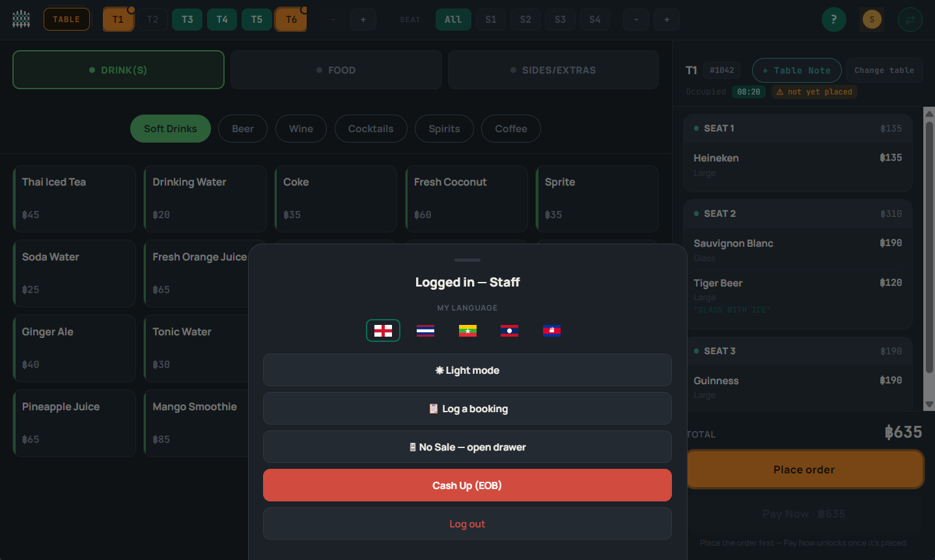Click the order panel scrollbar up arrow
The height and width of the screenshot is (560, 935).
(x=930, y=113)
